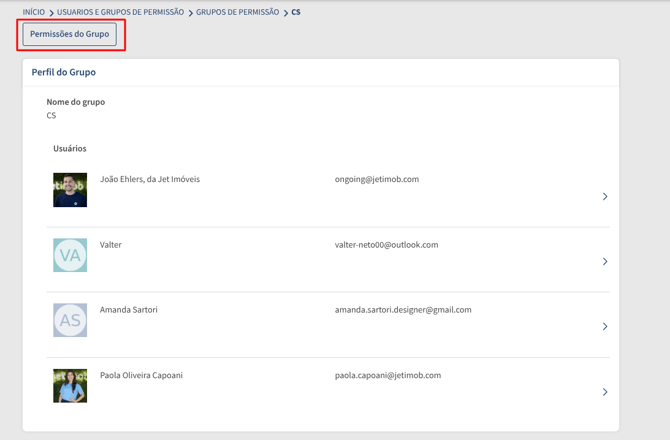Image resolution: width=670 pixels, height=440 pixels.
Task: Expand Valter row chevron
Action: point(605,261)
